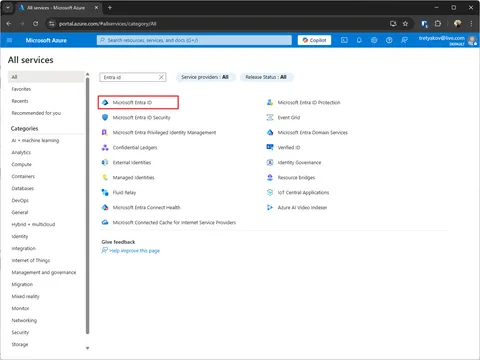Viewport: 480px width, 360px height.
Task: Open the tretyakov@live.com account menu
Action: [x=447, y=40]
